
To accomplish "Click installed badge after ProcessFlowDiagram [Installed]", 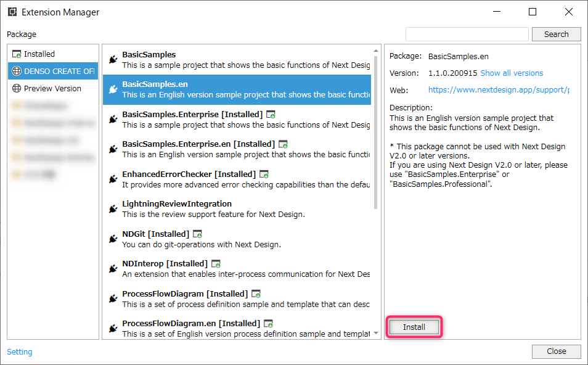I will tap(256, 293).
